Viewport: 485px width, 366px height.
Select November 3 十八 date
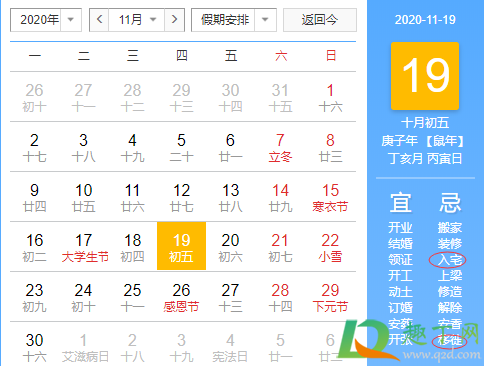(83, 147)
